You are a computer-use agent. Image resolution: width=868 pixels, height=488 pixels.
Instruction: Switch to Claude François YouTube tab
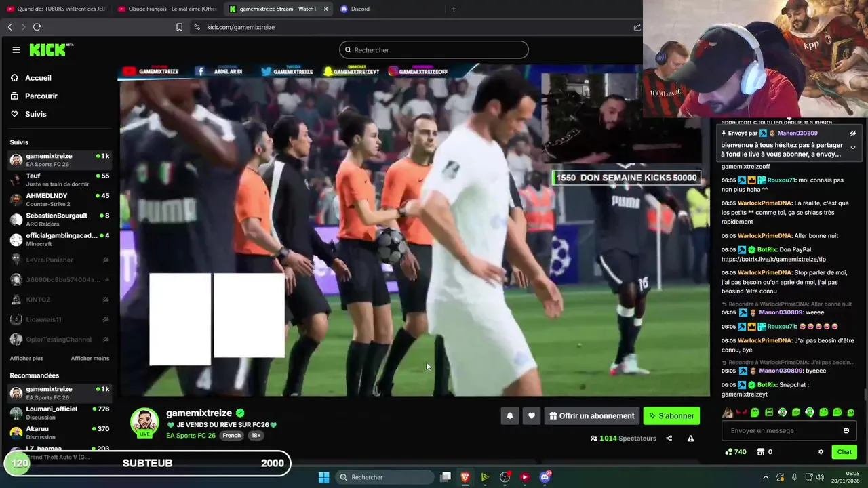coord(167,9)
